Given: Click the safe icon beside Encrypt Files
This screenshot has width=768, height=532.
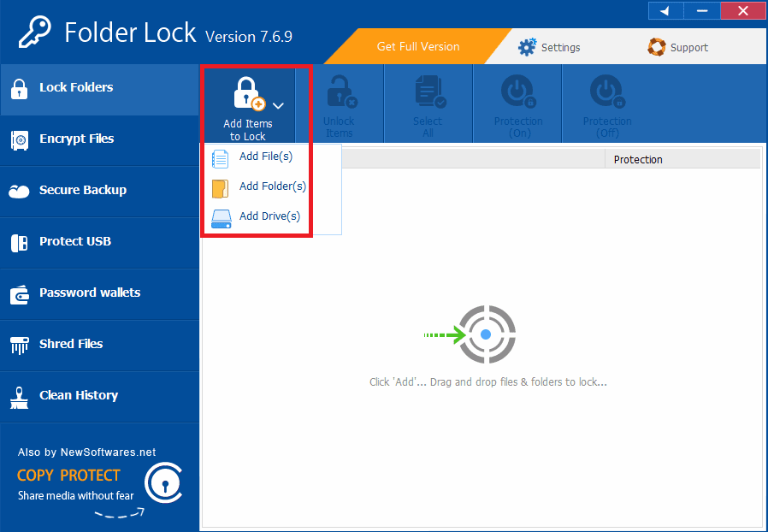Looking at the screenshot, I should point(19,140).
